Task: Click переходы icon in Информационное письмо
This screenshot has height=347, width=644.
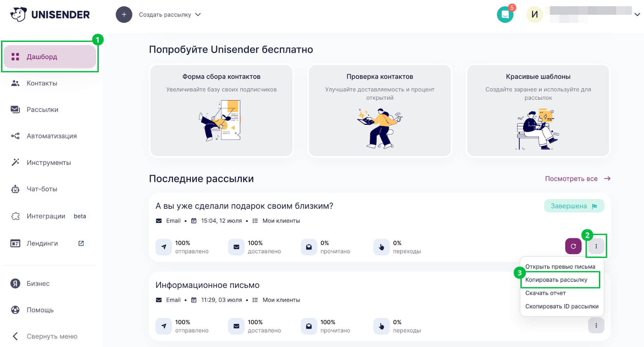Action: click(381, 326)
